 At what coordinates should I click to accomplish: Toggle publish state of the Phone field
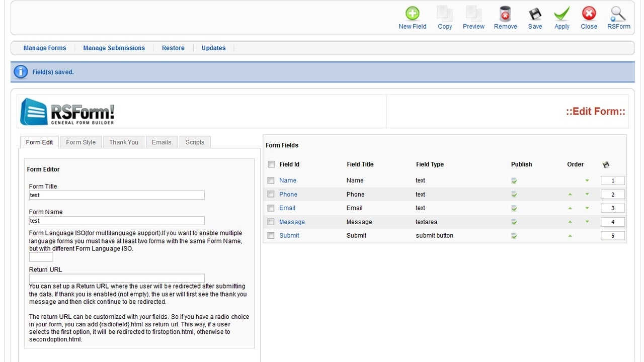coord(514,194)
